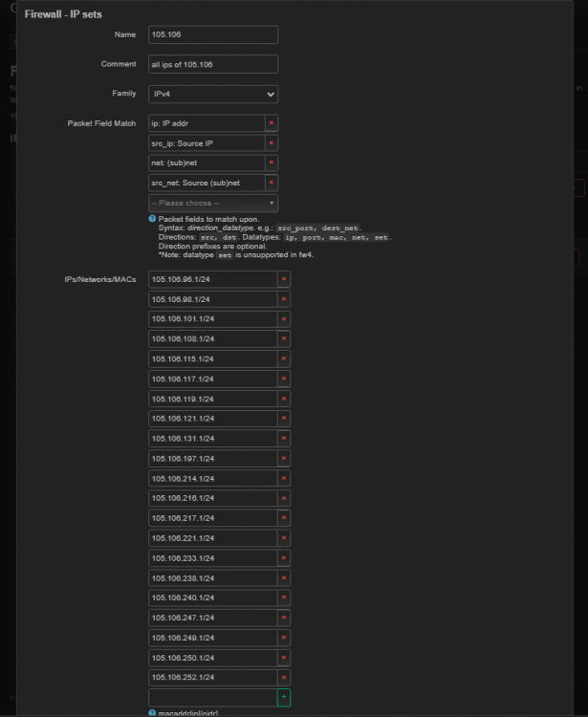
Task: Delete the 105.106.108.1/24 entry
Action: click(284, 338)
